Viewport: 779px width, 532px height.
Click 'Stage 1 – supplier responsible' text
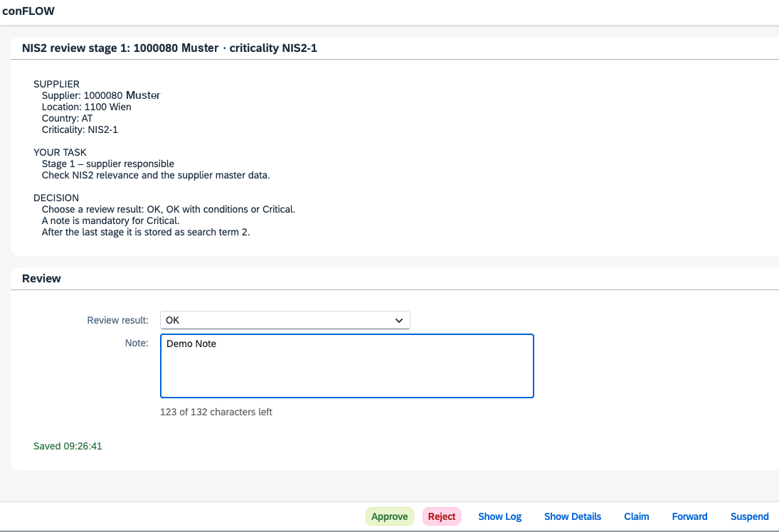[108, 164]
